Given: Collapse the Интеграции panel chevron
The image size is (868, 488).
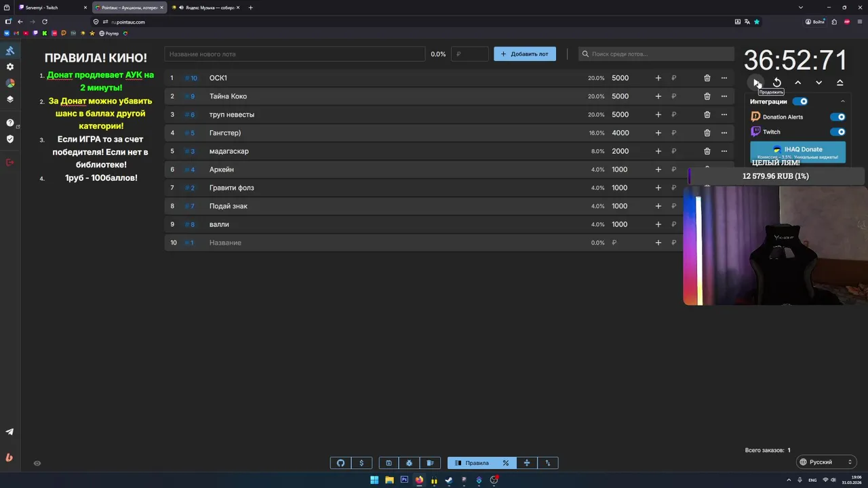Looking at the screenshot, I should (843, 102).
